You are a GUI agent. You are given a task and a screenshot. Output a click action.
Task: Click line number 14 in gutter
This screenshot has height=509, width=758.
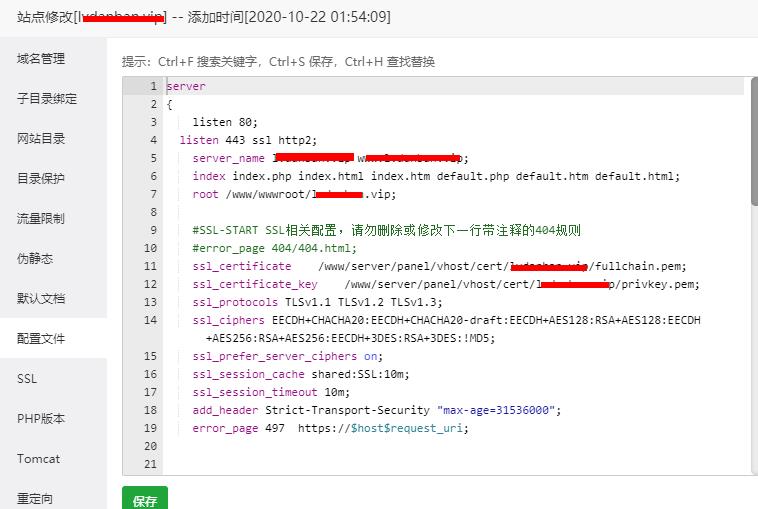click(x=150, y=320)
